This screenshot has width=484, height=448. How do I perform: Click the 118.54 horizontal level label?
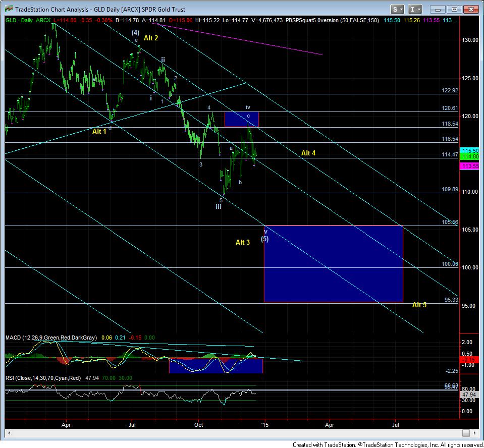pos(450,124)
